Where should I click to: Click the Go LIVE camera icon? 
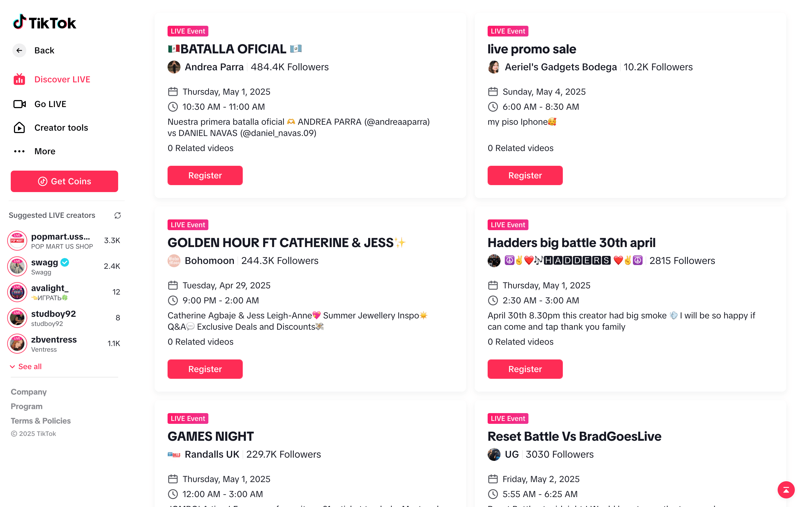[19, 104]
